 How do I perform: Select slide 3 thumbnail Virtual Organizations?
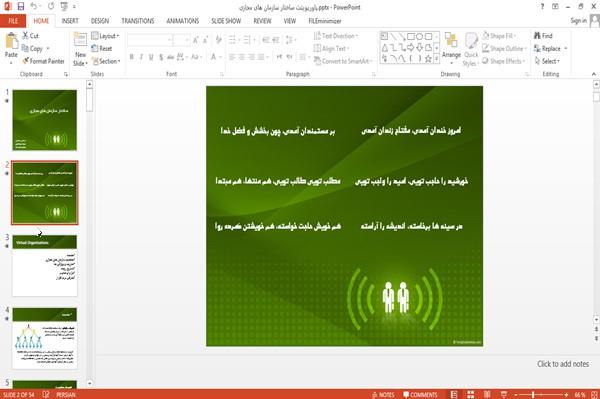(x=45, y=265)
